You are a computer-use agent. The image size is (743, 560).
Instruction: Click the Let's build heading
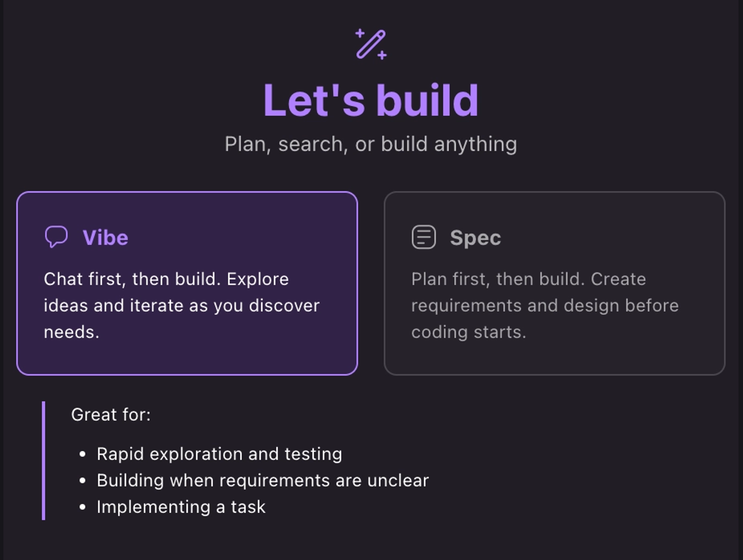(x=371, y=100)
